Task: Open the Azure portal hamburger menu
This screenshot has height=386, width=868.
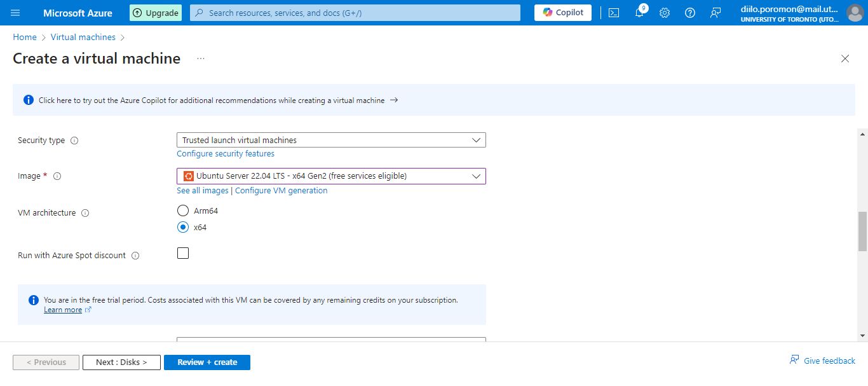Action: click(15, 13)
